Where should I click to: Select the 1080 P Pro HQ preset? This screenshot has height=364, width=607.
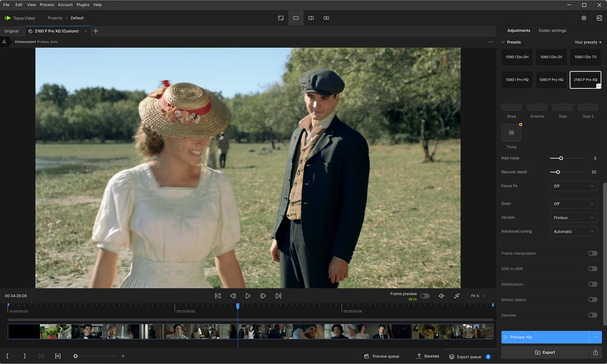coord(551,80)
